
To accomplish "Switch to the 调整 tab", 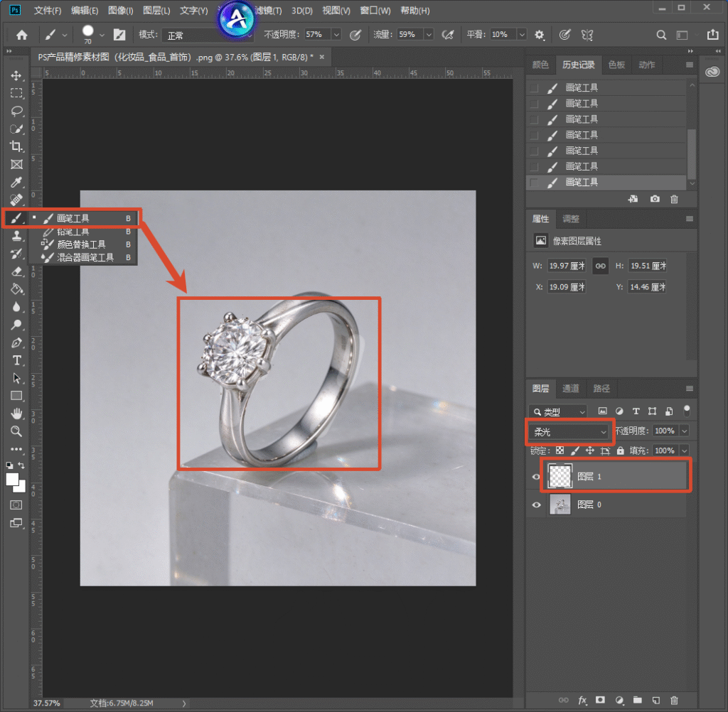I will [x=571, y=219].
